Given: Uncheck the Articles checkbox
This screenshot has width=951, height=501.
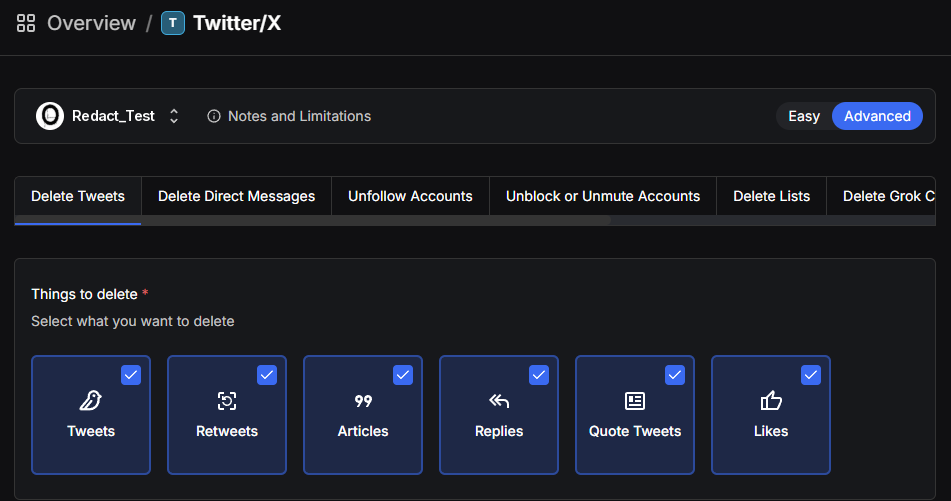Looking at the screenshot, I should click(403, 375).
